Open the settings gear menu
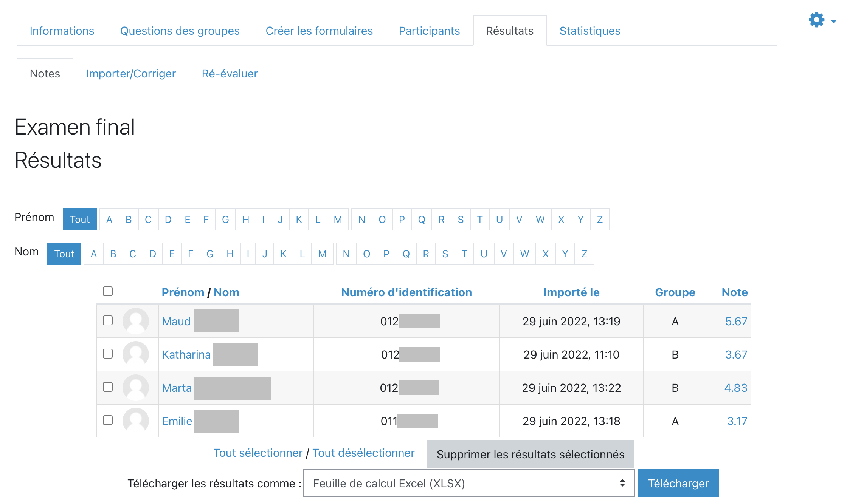Screen dimensions: 847x504 816,20
